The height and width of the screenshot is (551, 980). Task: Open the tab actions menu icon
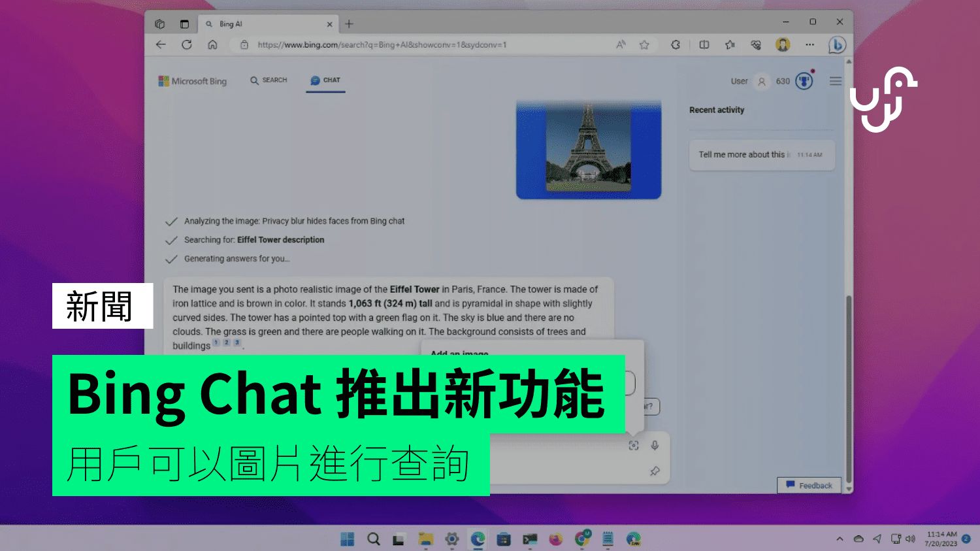click(184, 24)
